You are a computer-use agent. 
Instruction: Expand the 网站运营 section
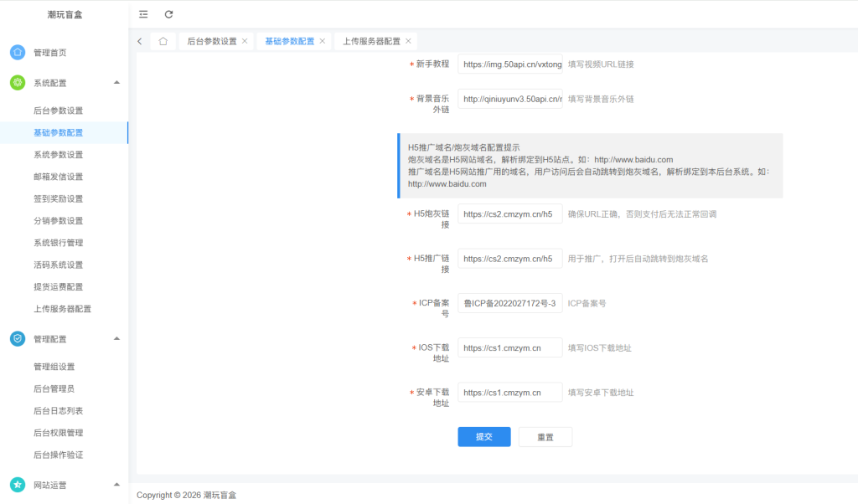(116, 484)
